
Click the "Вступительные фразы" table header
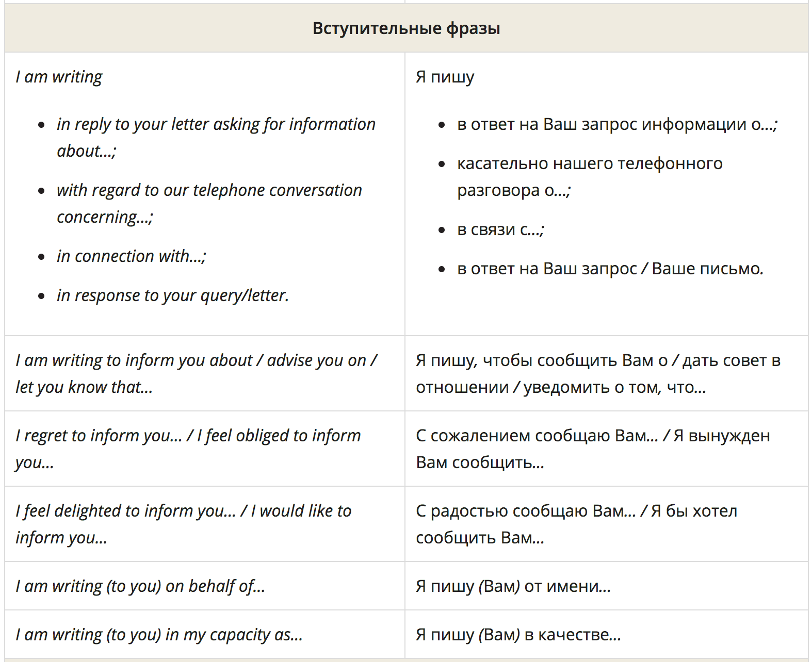pos(406,28)
